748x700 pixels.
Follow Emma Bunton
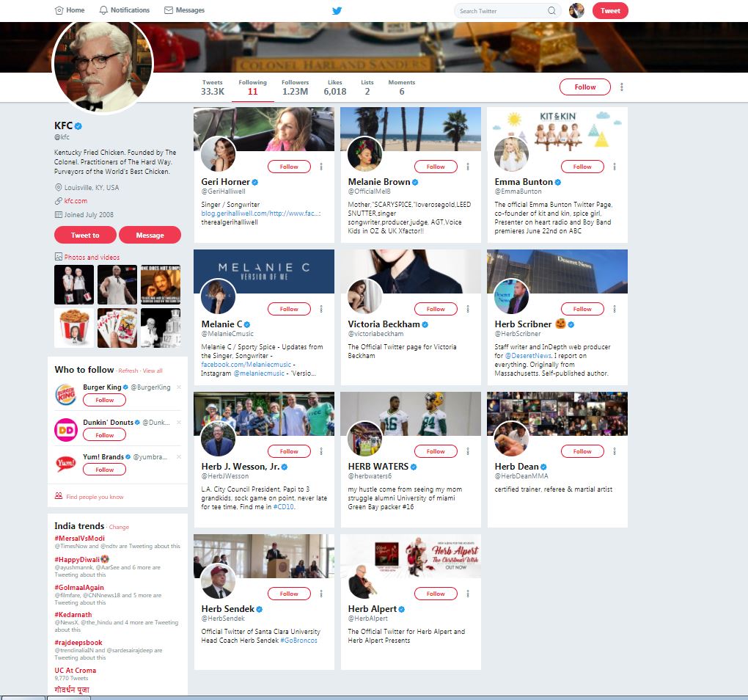(x=582, y=167)
